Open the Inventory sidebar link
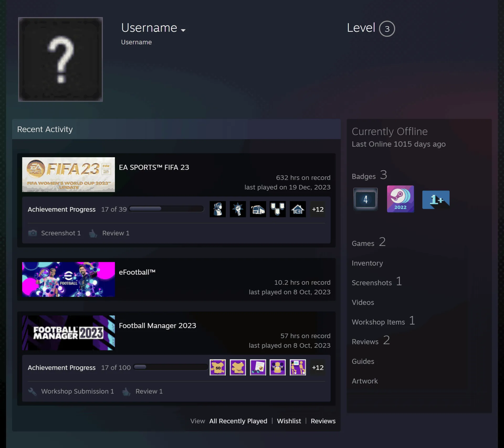 coord(367,263)
